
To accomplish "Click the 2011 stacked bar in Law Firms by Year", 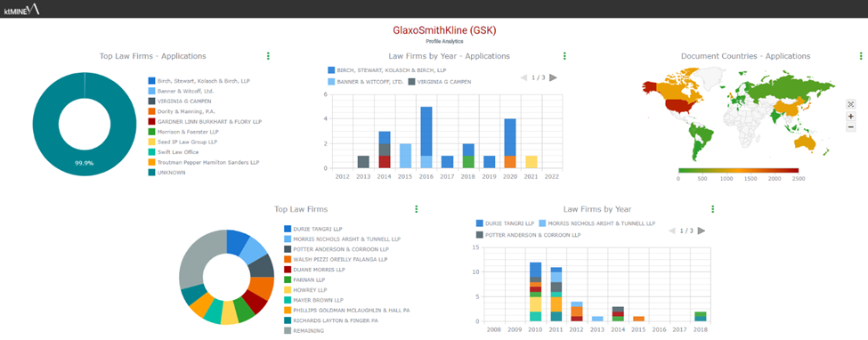I will 556,294.
